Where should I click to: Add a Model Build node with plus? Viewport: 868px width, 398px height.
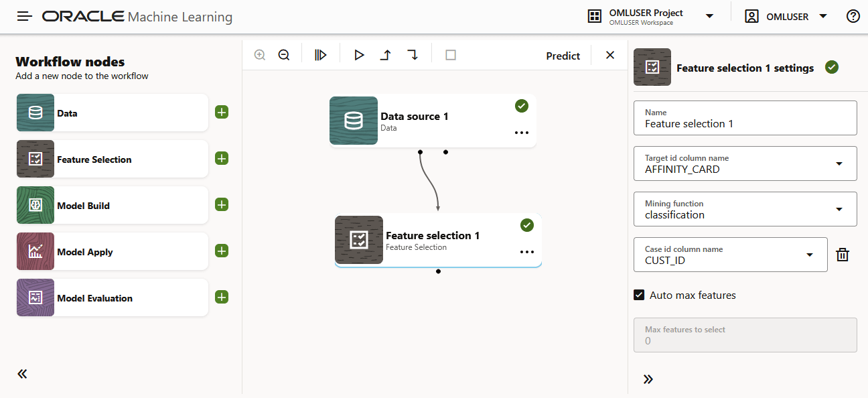(x=222, y=204)
